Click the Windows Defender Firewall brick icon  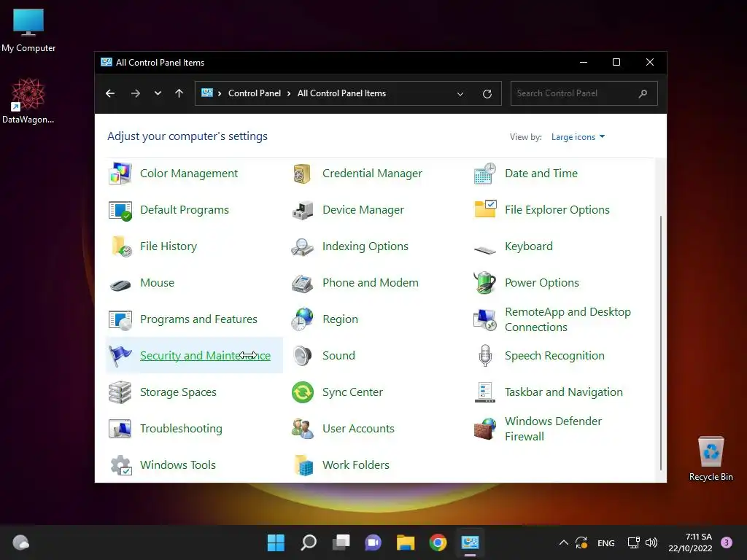coord(485,429)
